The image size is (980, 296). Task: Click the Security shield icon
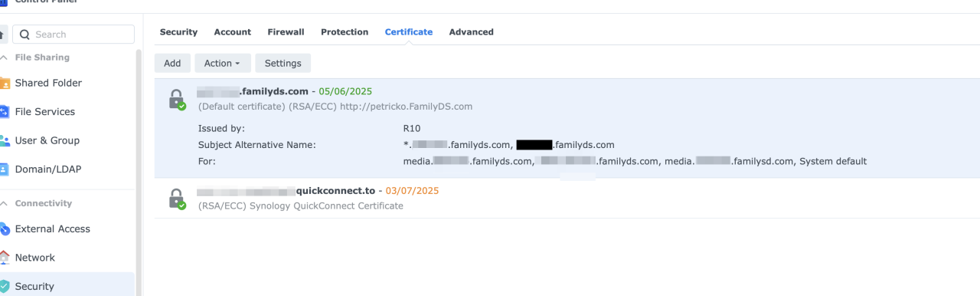pyautogui.click(x=4, y=286)
